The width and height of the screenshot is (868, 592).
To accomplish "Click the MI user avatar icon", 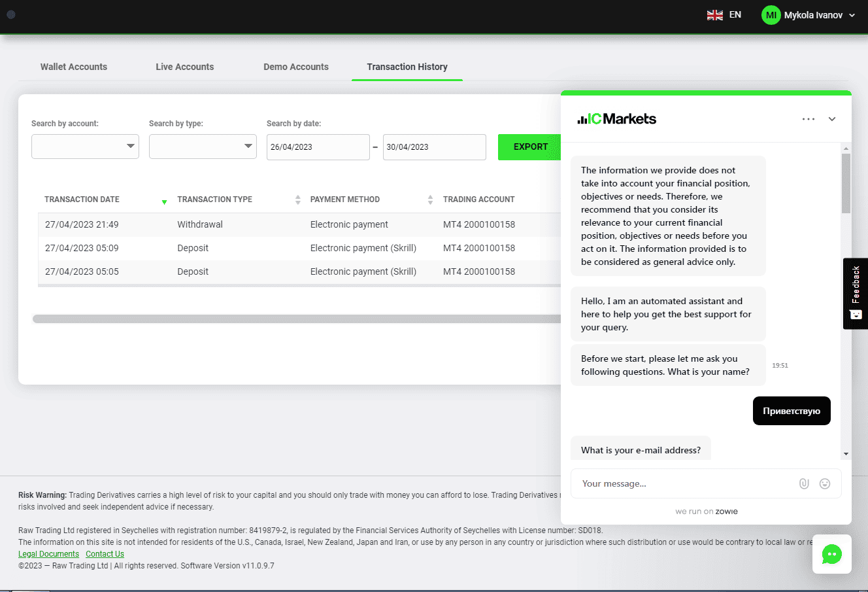I will (x=771, y=15).
